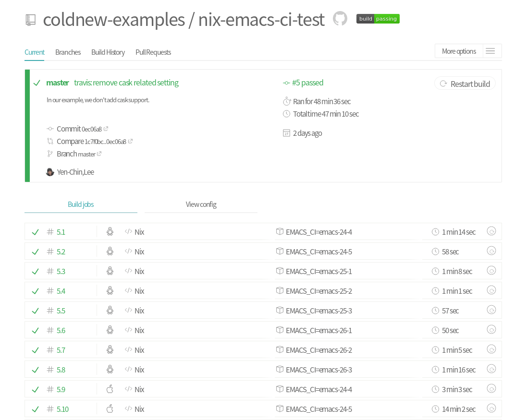Restart job 5.8 via the circular icon
Image resolution: width=514 pixels, height=420 pixels.
click(x=491, y=369)
